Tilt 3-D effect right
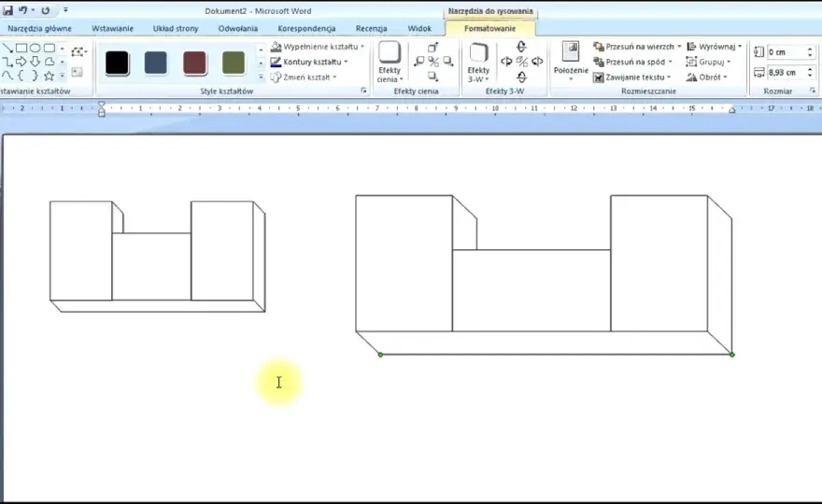 (537, 62)
